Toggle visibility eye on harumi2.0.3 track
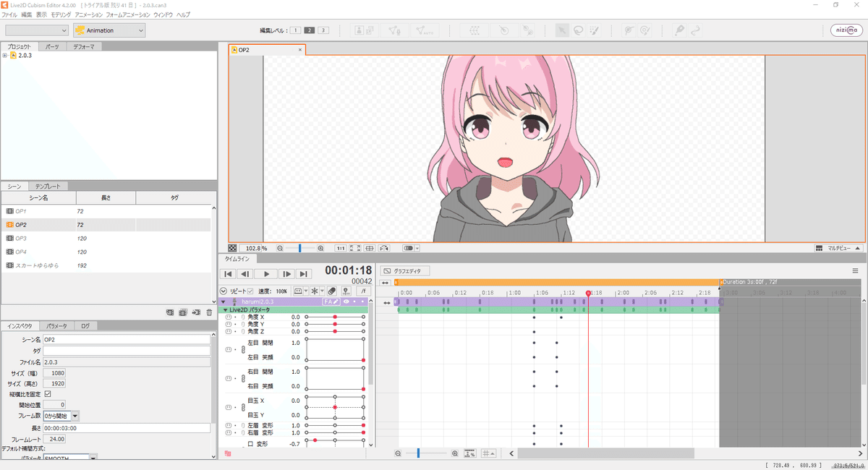This screenshot has height=470, width=868. point(346,302)
